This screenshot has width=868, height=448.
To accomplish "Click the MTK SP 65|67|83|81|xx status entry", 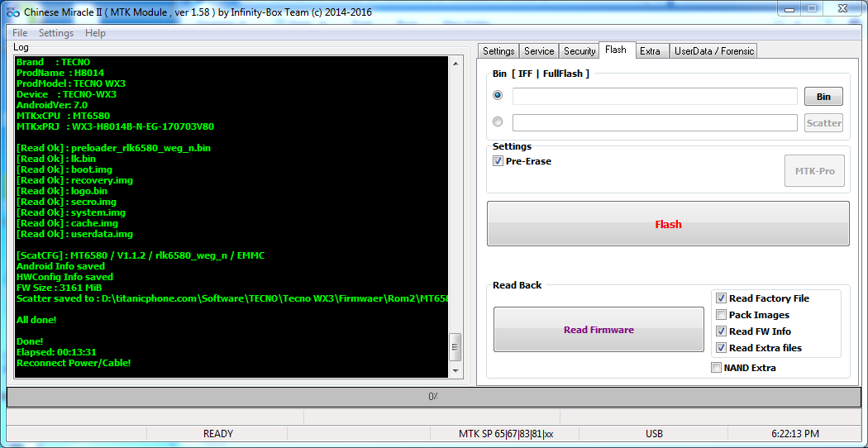I will coord(506,434).
